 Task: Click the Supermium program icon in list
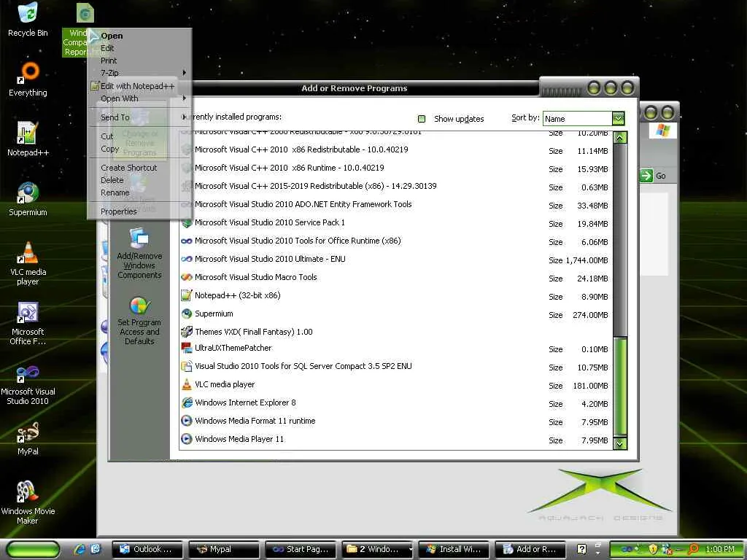coord(186,314)
